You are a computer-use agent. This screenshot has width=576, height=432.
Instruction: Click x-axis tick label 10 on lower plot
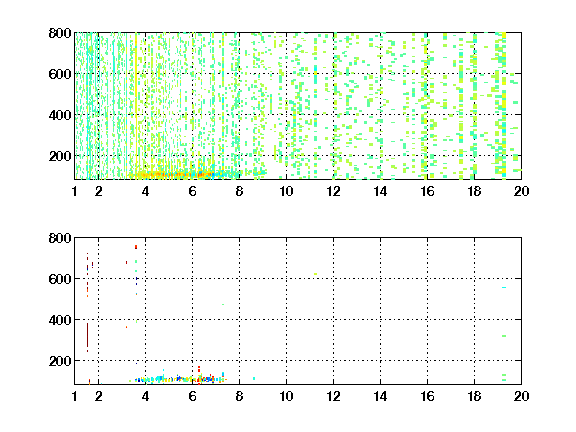pos(286,396)
